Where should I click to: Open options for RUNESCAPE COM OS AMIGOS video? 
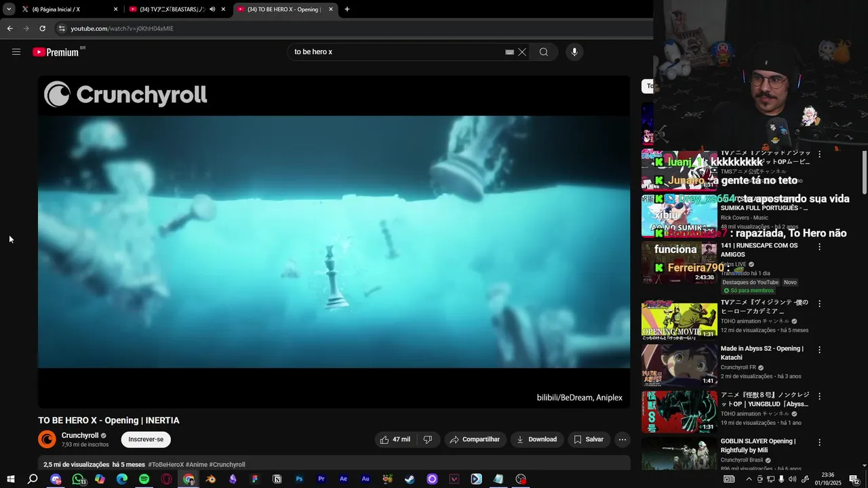(819, 247)
